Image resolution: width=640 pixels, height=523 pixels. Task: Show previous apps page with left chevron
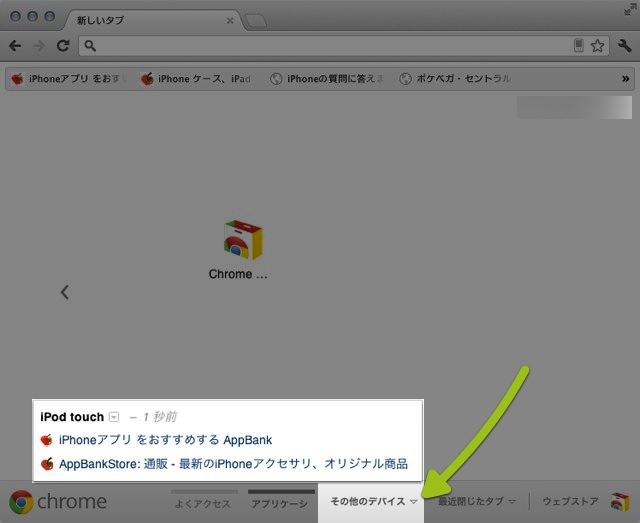(64, 292)
